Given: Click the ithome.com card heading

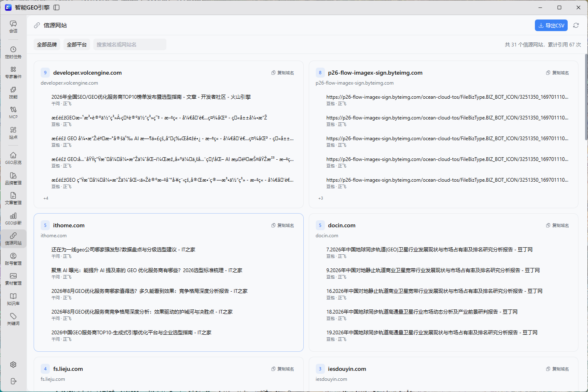Looking at the screenshot, I should point(69,225).
